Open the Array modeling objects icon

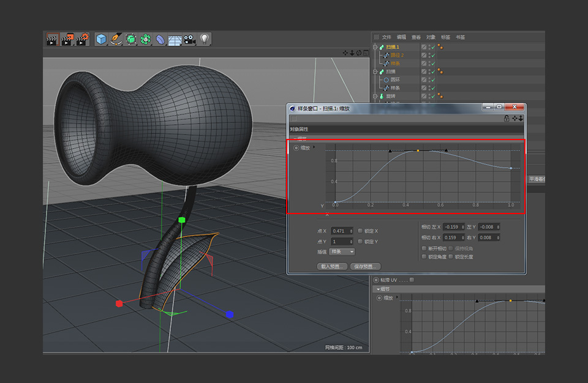tap(146, 39)
